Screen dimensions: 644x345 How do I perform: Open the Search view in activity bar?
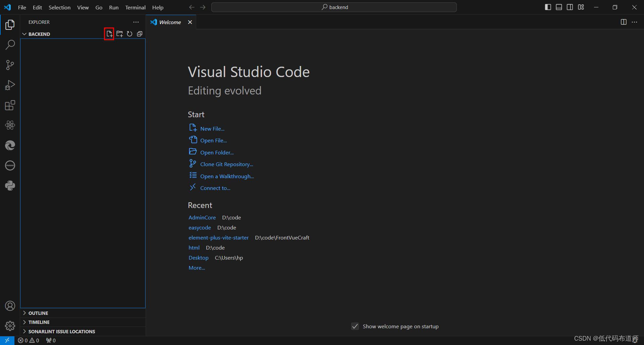coord(10,45)
